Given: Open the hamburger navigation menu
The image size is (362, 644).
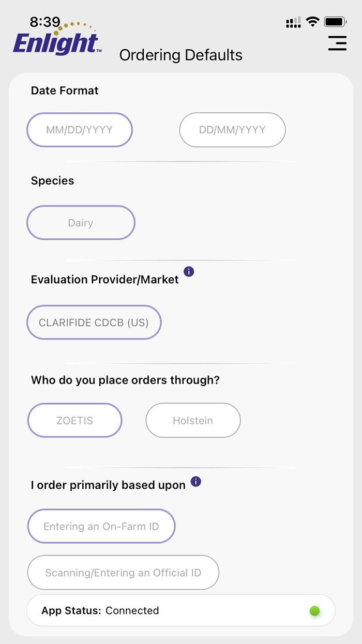Looking at the screenshot, I should point(337,43).
